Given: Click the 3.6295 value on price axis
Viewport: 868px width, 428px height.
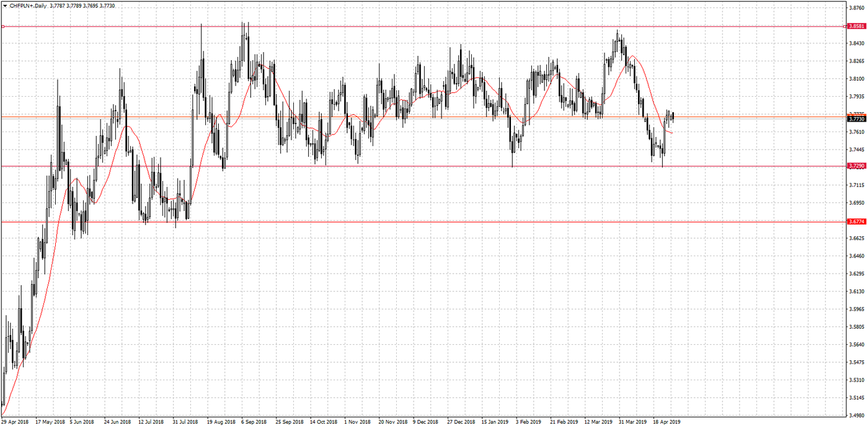Looking at the screenshot, I should pos(856,274).
